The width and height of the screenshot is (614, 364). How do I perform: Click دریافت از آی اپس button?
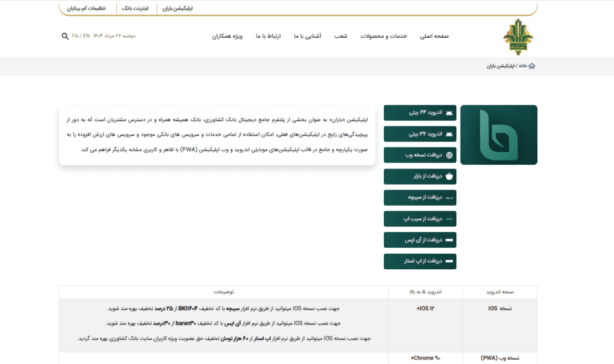click(420, 240)
